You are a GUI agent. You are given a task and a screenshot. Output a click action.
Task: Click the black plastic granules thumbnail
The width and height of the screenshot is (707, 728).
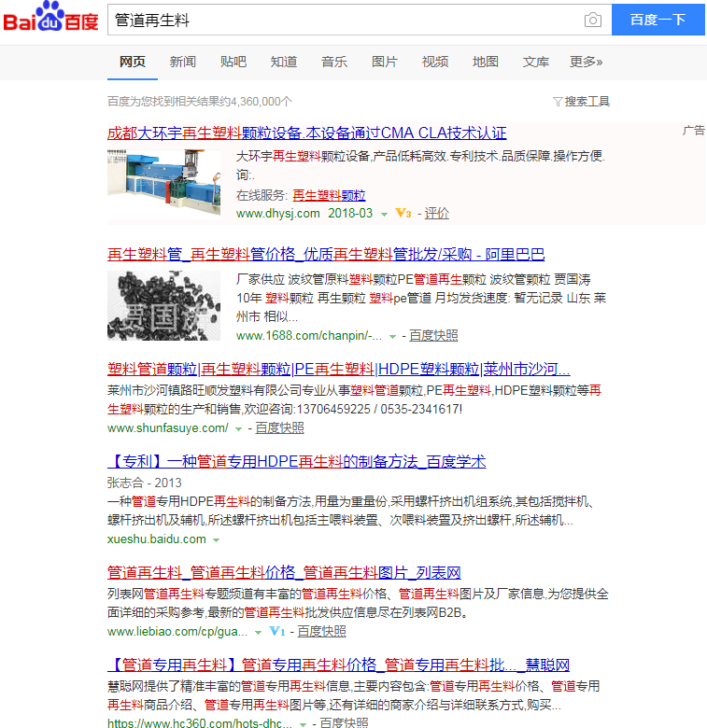(163, 305)
